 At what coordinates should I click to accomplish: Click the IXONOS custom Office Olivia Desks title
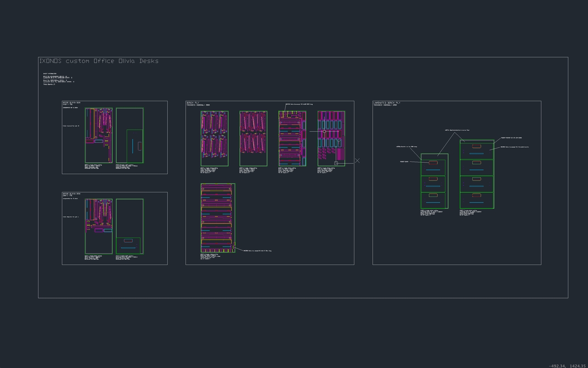click(x=99, y=61)
